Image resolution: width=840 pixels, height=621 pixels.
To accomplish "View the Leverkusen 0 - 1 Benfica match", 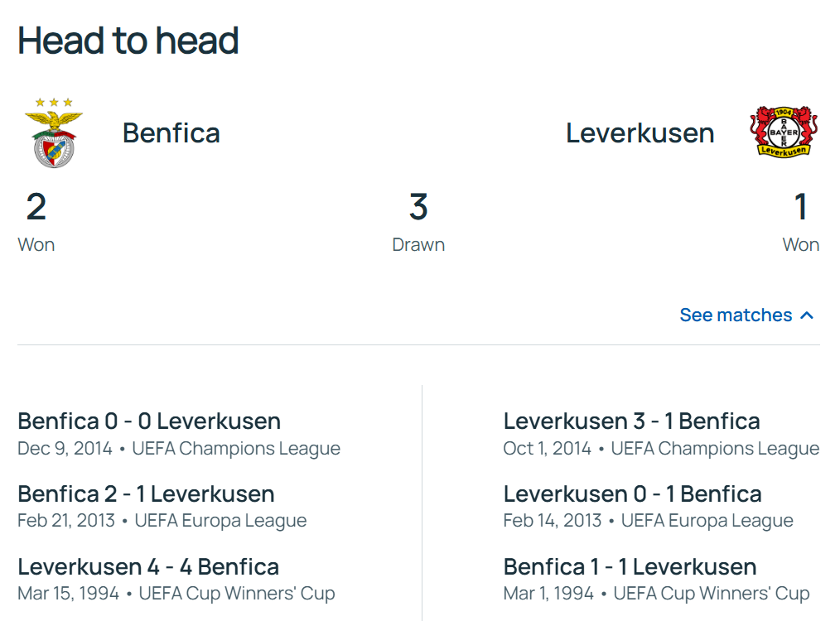I will [632, 493].
